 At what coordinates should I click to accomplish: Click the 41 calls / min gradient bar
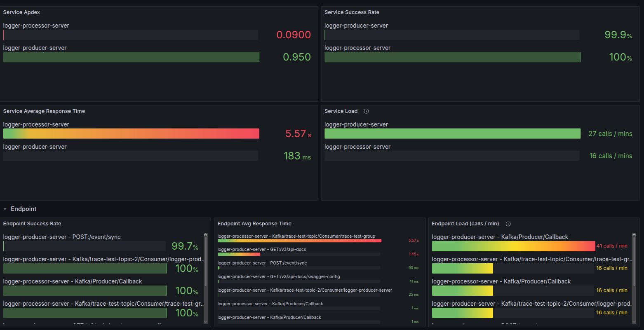pos(514,246)
